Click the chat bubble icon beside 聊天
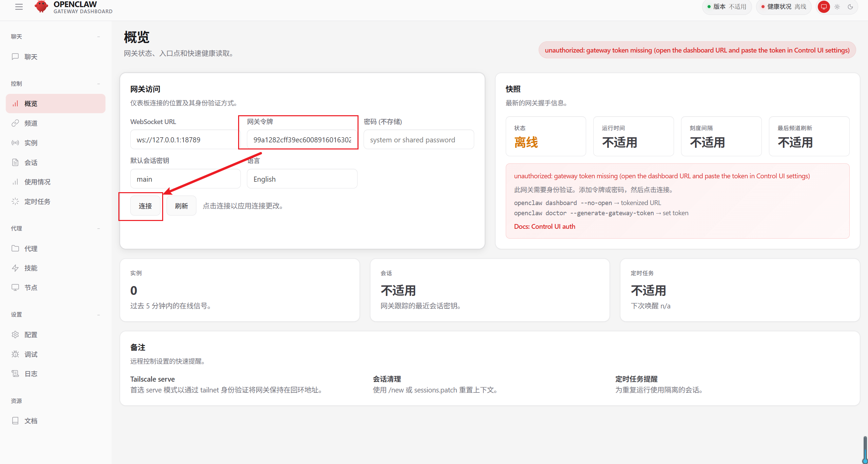This screenshot has width=868, height=464. pos(15,57)
